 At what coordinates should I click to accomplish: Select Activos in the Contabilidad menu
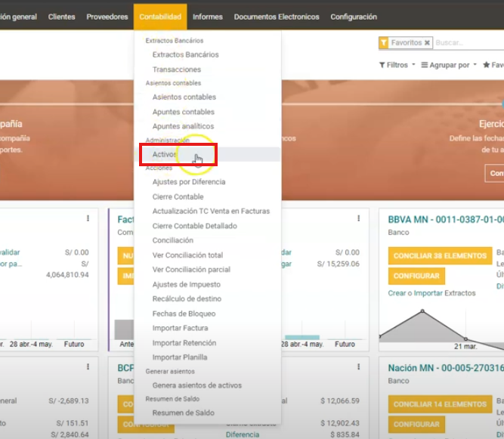click(x=164, y=154)
